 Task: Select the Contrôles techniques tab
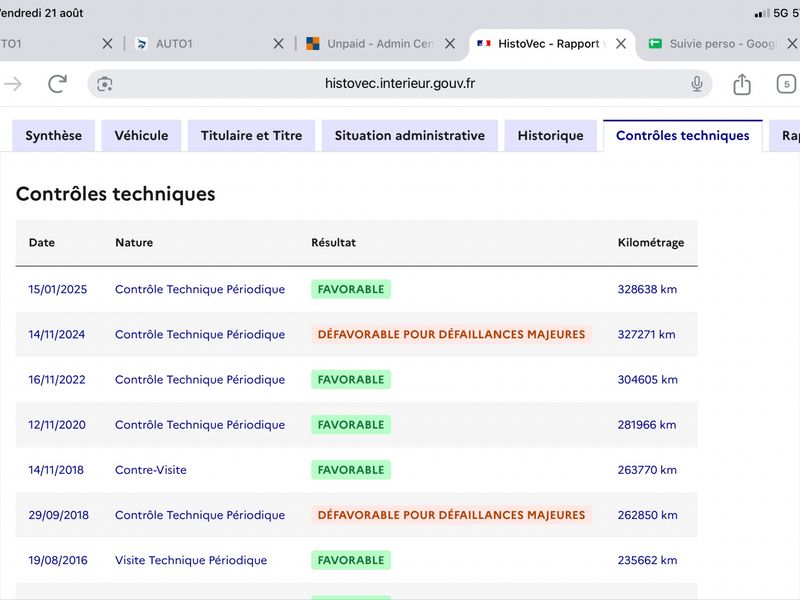pos(683,136)
